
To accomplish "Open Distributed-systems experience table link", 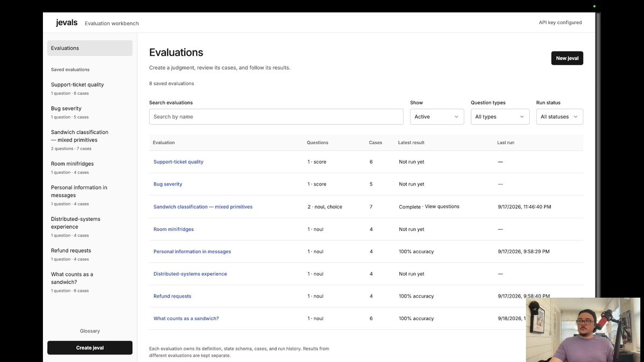I will (x=190, y=274).
